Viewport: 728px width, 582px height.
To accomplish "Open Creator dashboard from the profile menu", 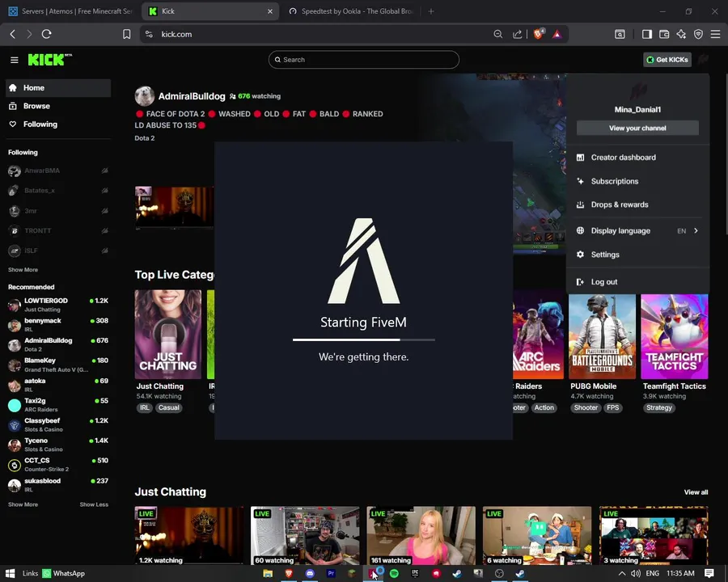I will click(638, 158).
